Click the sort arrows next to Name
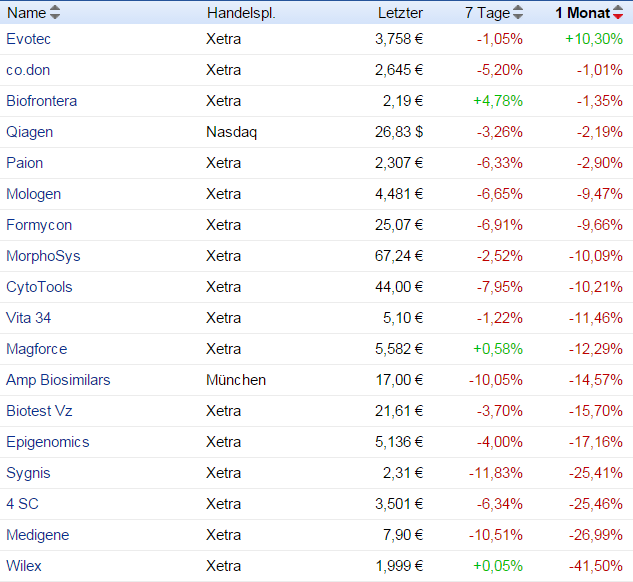The image size is (633, 582). point(55,13)
